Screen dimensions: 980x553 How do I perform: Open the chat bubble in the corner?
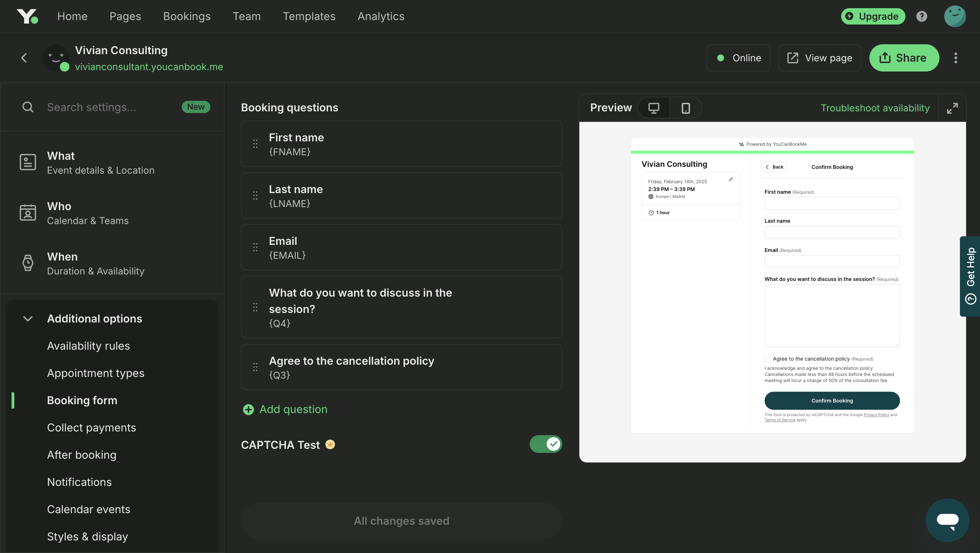[947, 520]
